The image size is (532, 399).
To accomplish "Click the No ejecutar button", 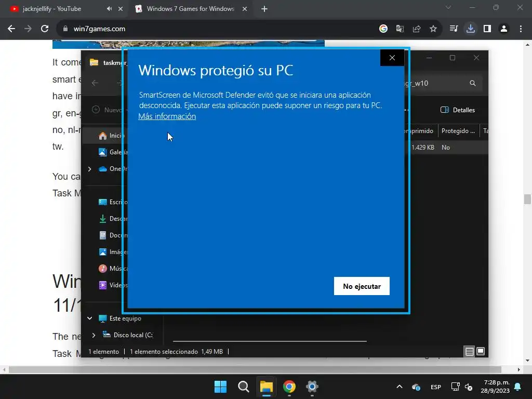I will point(362,286).
